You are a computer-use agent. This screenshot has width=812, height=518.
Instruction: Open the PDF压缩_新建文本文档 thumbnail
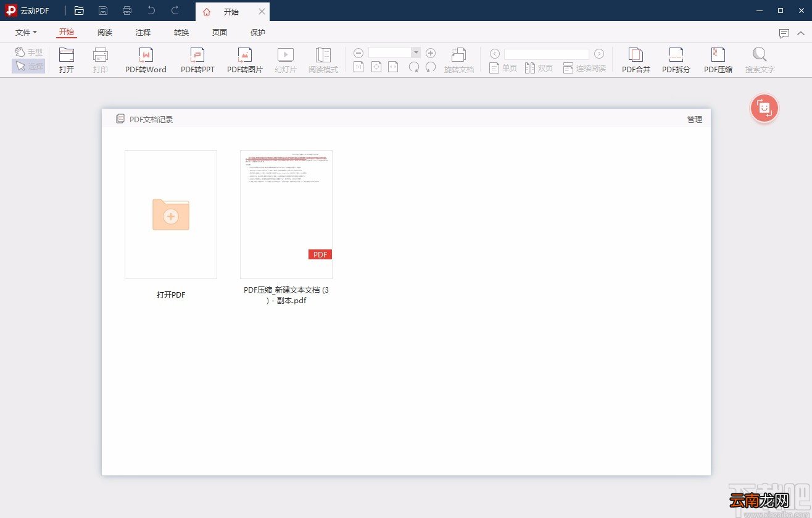pos(286,214)
